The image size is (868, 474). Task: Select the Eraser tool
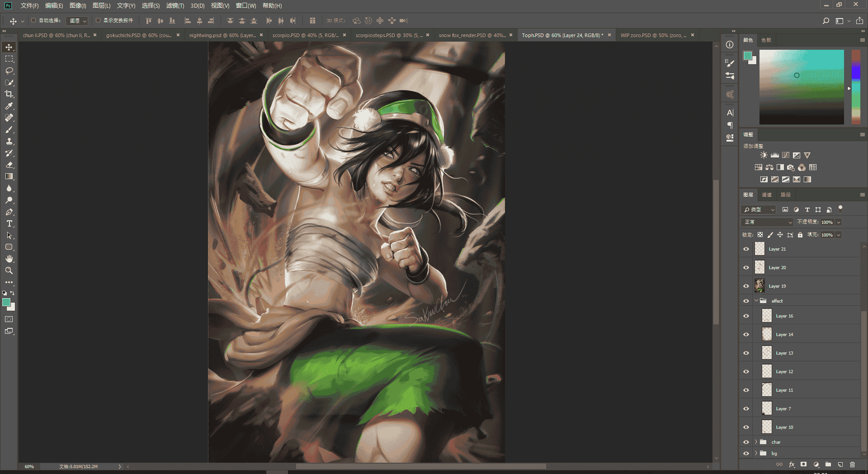click(x=9, y=165)
